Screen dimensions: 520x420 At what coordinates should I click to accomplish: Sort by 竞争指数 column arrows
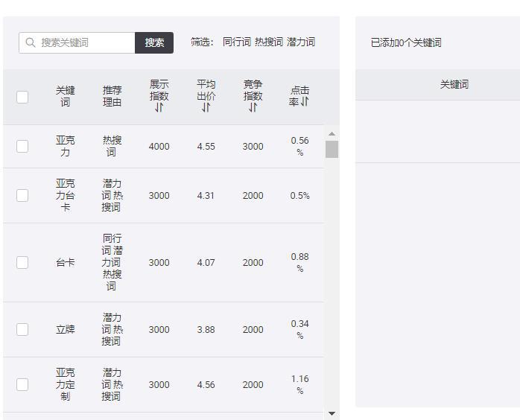(253, 108)
